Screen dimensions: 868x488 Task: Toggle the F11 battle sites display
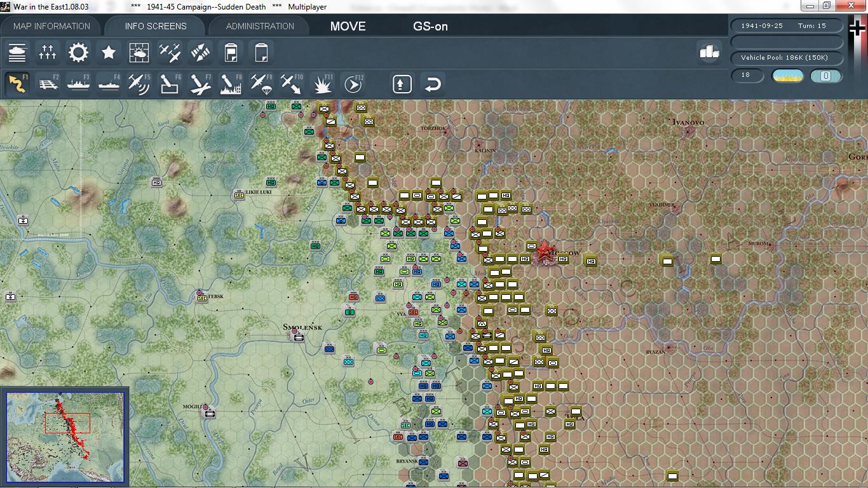point(322,83)
